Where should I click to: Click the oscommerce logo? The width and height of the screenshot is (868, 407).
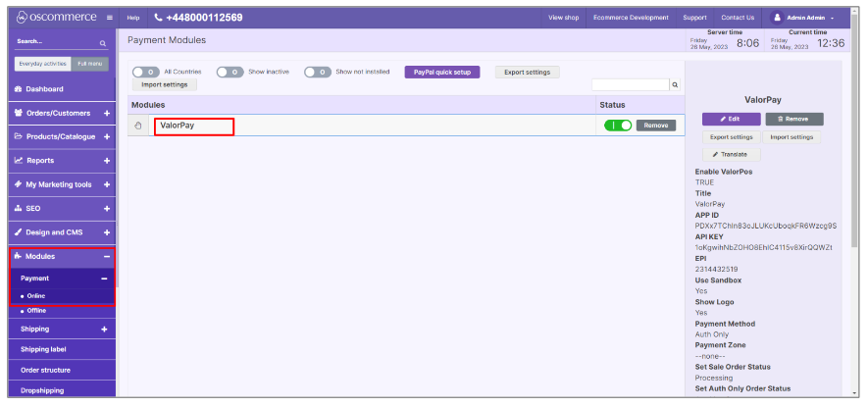pos(57,18)
